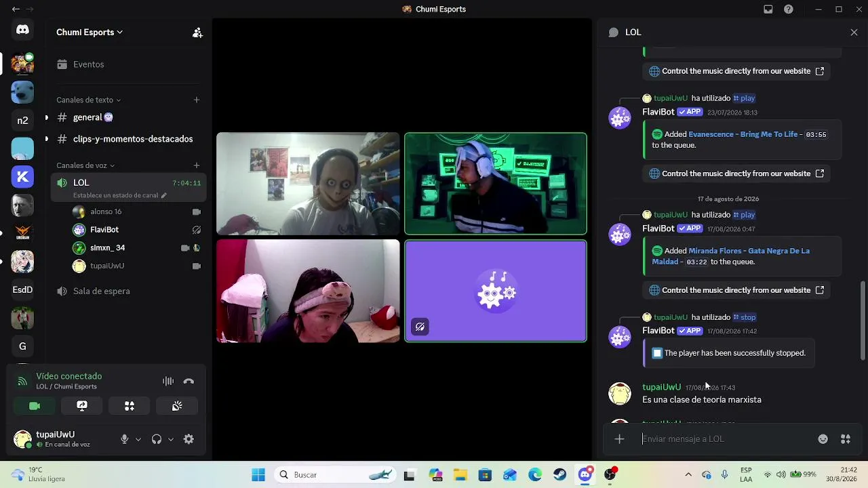Deafen audio with headphones button
This screenshot has width=868, height=488.
coord(157,439)
